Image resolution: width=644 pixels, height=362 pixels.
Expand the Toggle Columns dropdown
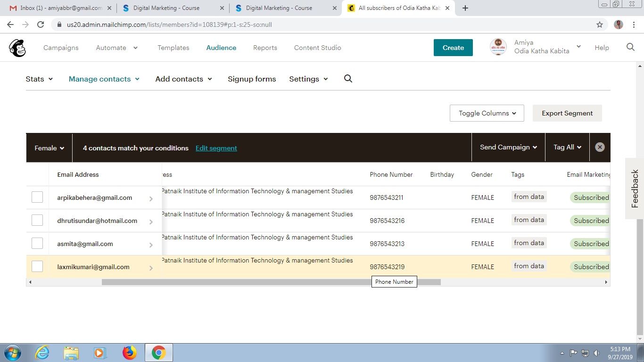click(x=487, y=113)
